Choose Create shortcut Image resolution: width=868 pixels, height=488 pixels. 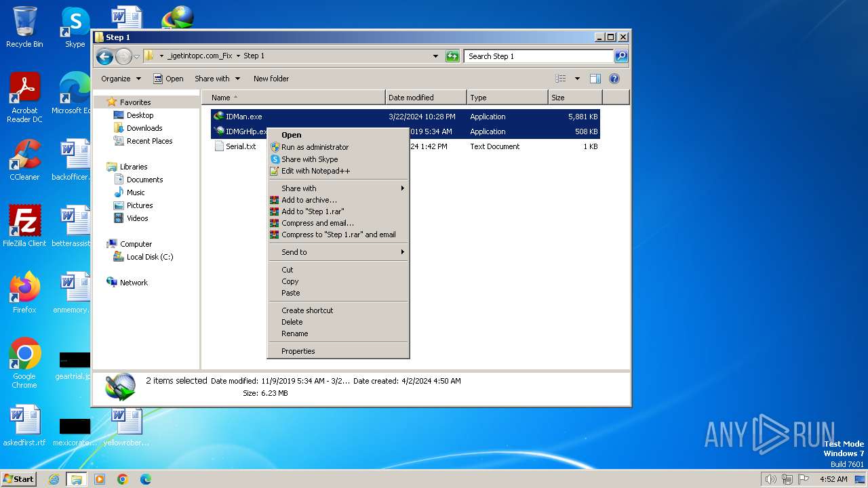(x=338, y=310)
